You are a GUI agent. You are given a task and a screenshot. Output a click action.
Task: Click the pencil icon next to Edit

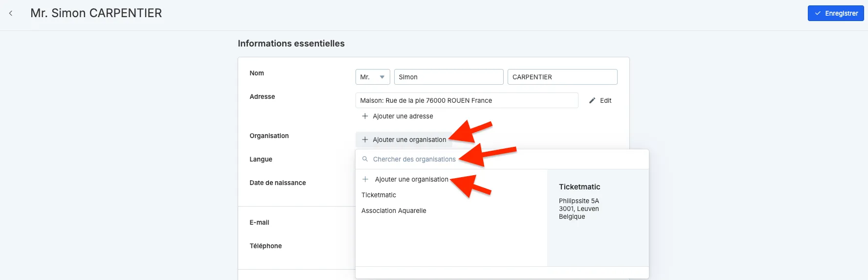pyautogui.click(x=592, y=100)
